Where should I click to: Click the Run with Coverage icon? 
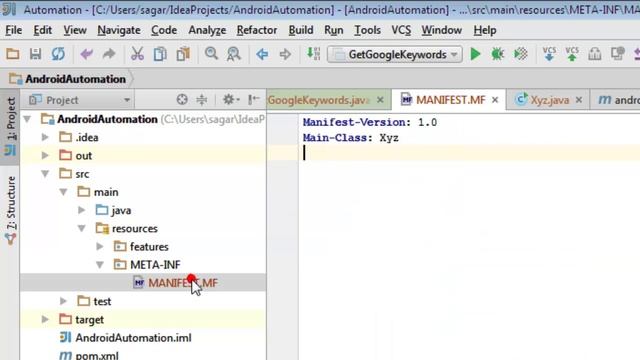pos(520,54)
